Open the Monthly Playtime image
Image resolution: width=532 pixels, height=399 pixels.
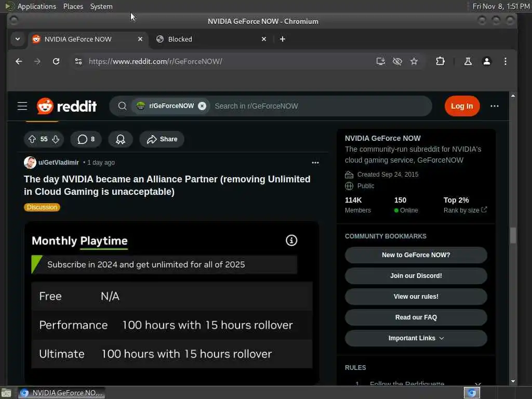point(171,303)
